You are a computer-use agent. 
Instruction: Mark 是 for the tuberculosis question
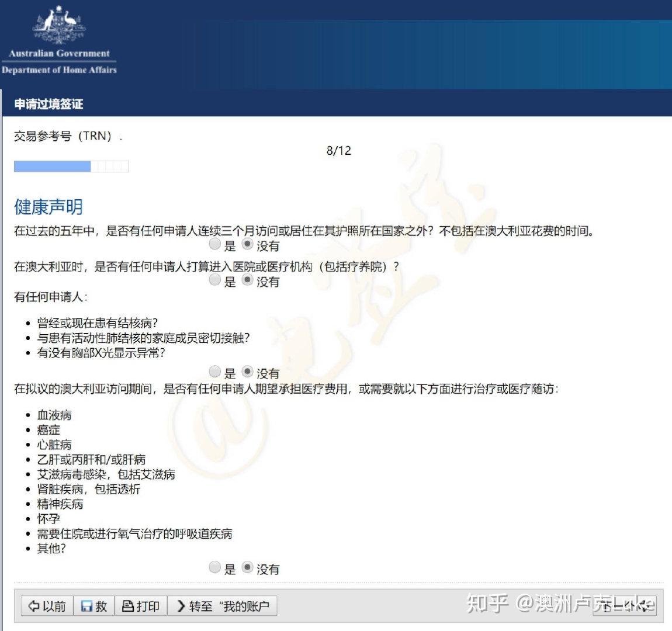click(x=214, y=372)
